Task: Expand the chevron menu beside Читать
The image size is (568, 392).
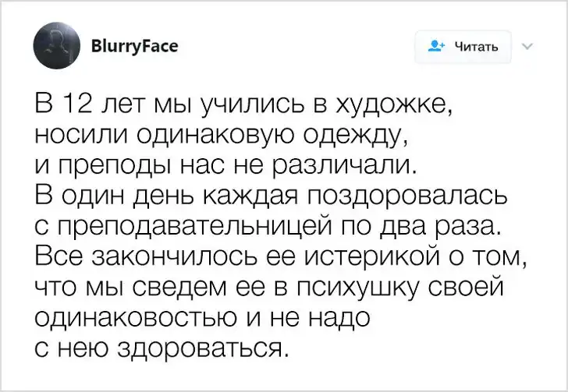Action: coord(525,47)
